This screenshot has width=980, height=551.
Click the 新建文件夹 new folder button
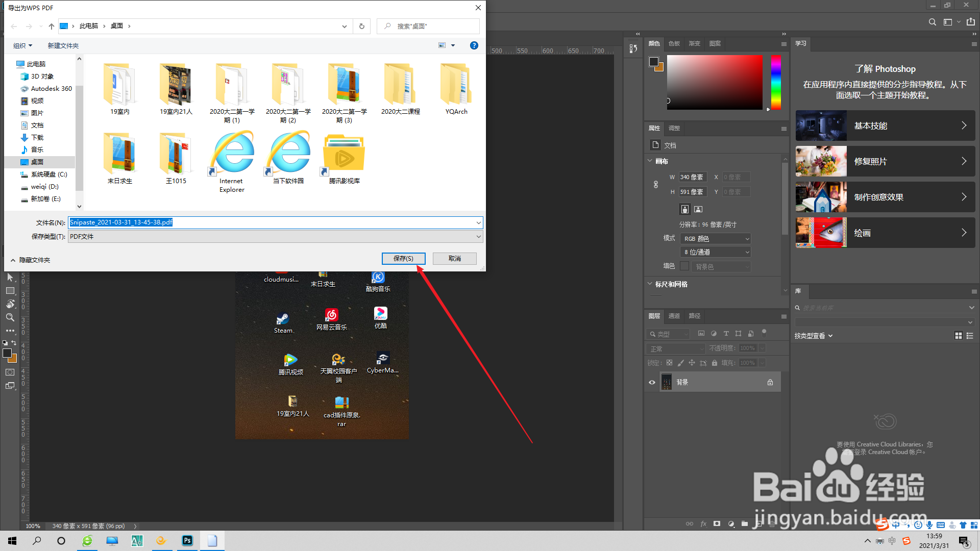[x=63, y=46]
